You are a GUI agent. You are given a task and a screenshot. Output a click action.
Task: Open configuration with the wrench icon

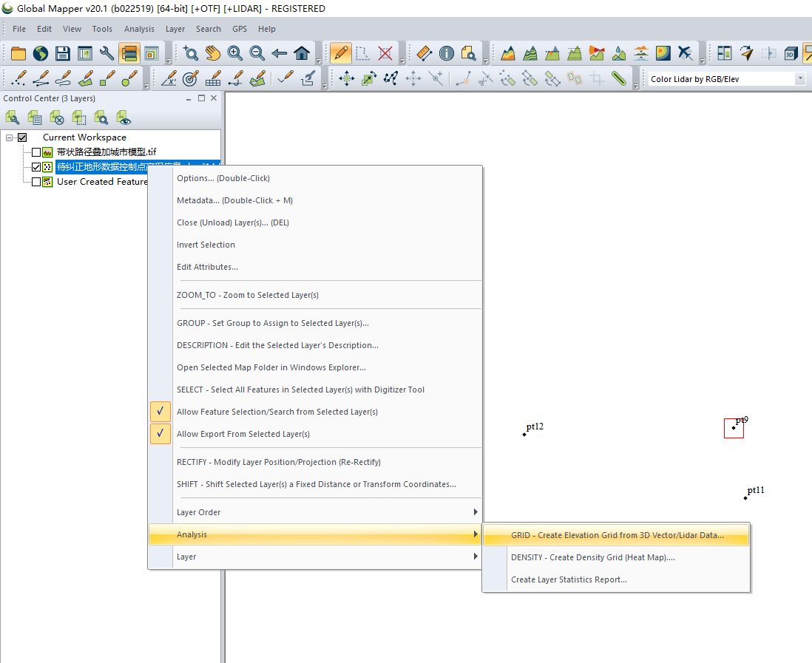106,53
